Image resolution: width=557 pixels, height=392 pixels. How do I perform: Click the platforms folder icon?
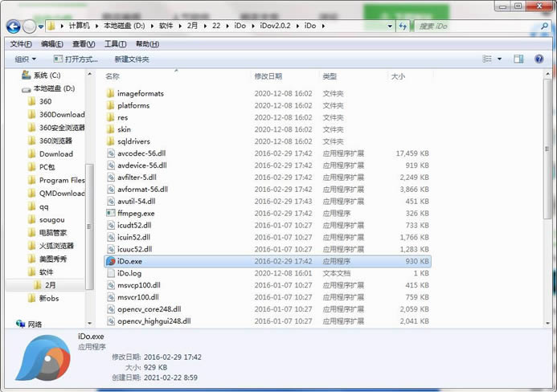point(110,105)
